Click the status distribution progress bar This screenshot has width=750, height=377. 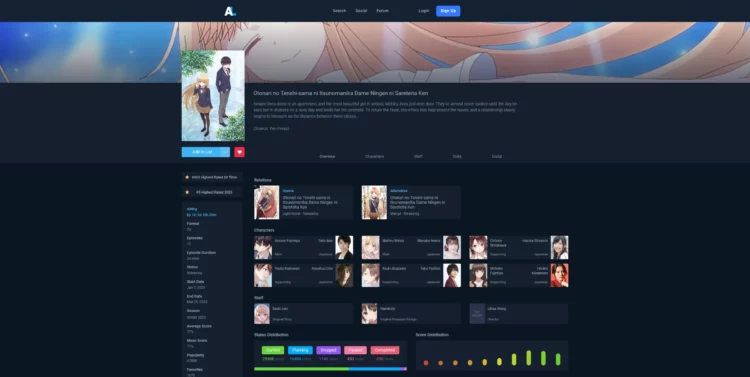click(x=331, y=369)
